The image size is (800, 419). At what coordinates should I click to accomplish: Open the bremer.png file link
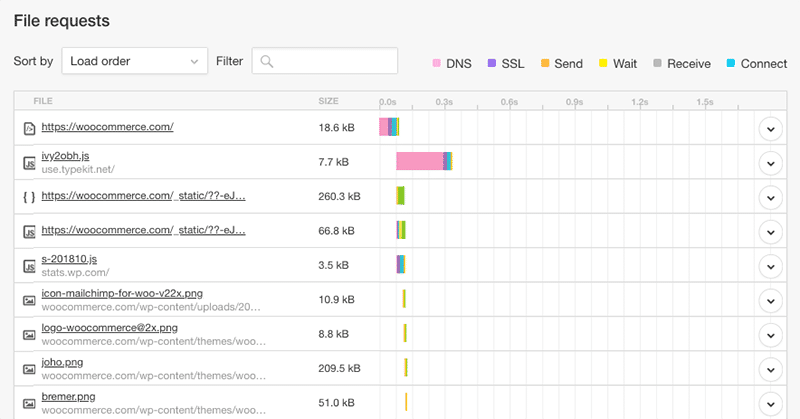pyautogui.click(x=68, y=396)
